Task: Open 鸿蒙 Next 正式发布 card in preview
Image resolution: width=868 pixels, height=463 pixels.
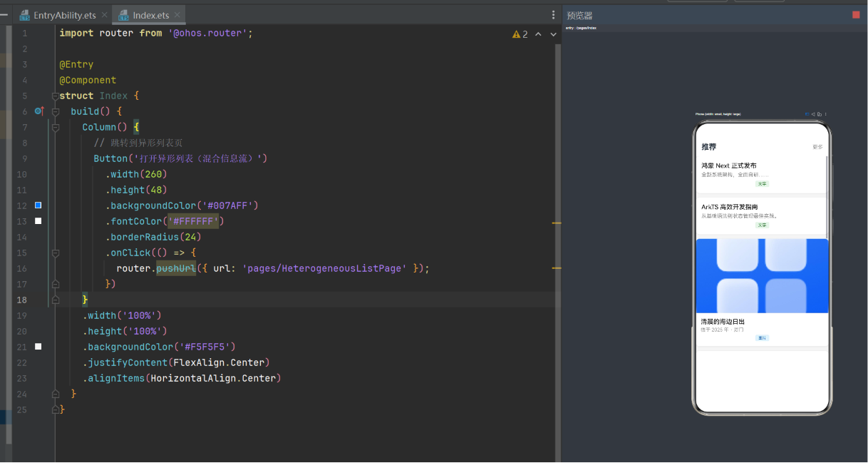Action: pos(762,175)
